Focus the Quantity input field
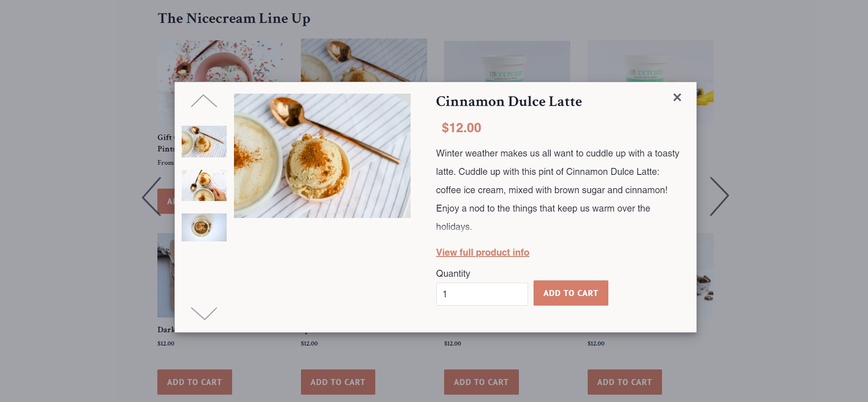868x402 pixels. pos(482,294)
